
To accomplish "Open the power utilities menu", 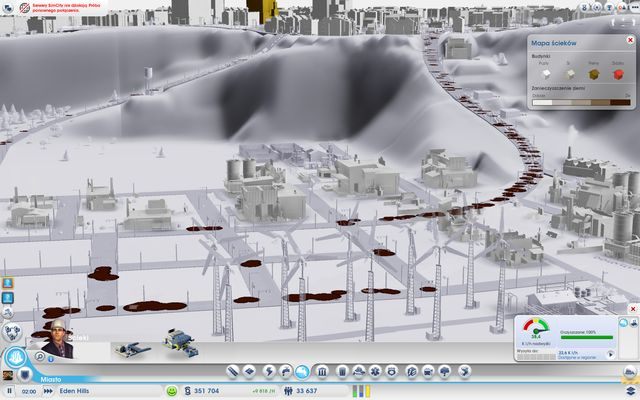I will point(269,371).
